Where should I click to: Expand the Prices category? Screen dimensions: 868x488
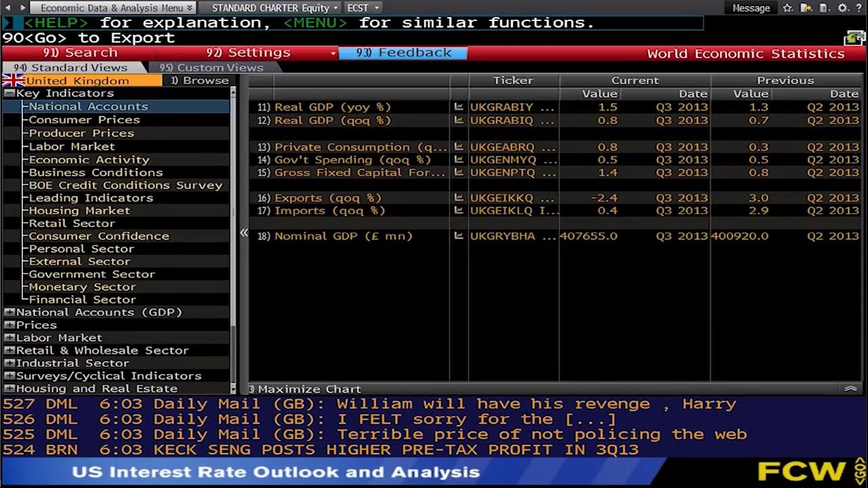pos(9,325)
